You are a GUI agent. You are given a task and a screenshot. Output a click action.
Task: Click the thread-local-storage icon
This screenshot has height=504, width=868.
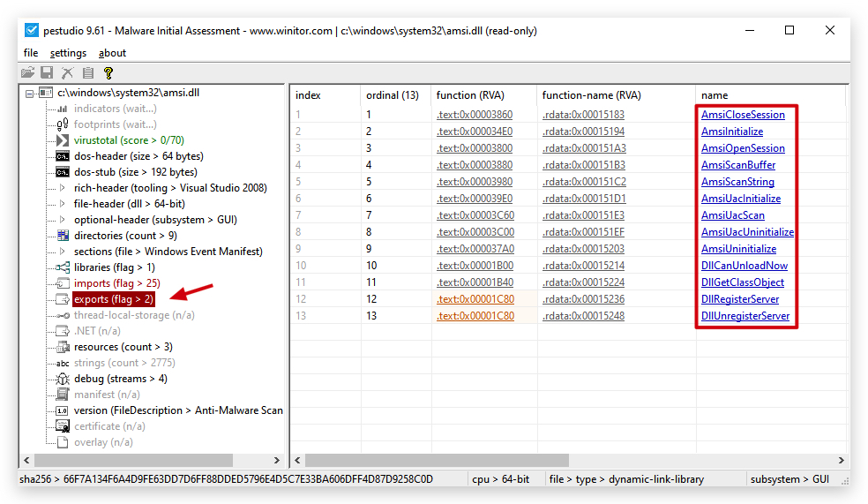(x=63, y=315)
